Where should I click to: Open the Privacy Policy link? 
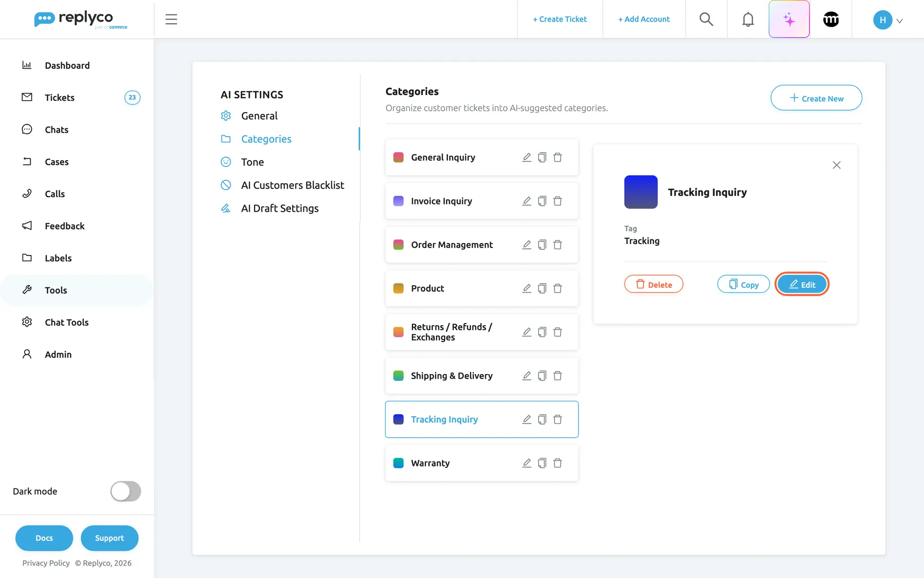pyautogui.click(x=46, y=563)
